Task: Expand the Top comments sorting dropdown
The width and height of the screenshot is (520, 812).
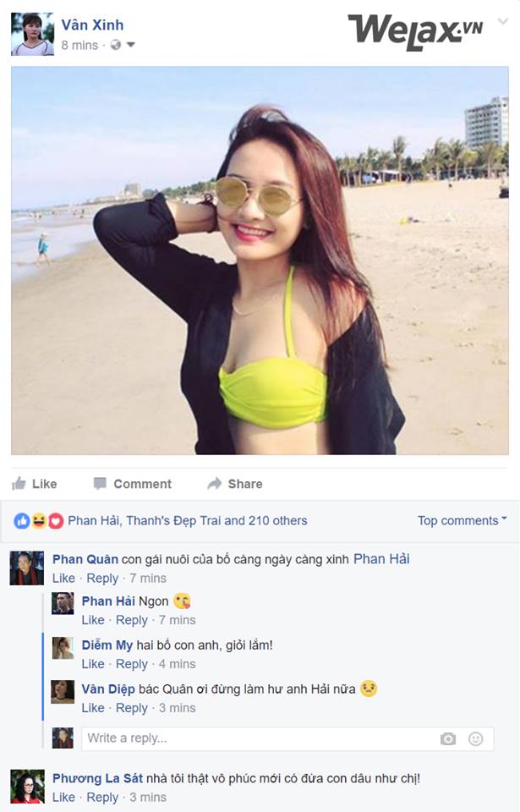Action: click(462, 521)
